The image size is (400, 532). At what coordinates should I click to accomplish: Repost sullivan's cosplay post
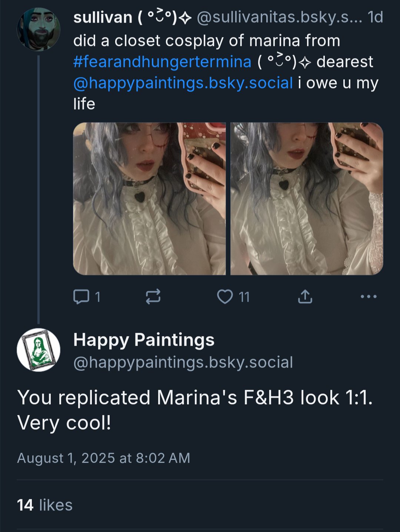click(x=153, y=297)
